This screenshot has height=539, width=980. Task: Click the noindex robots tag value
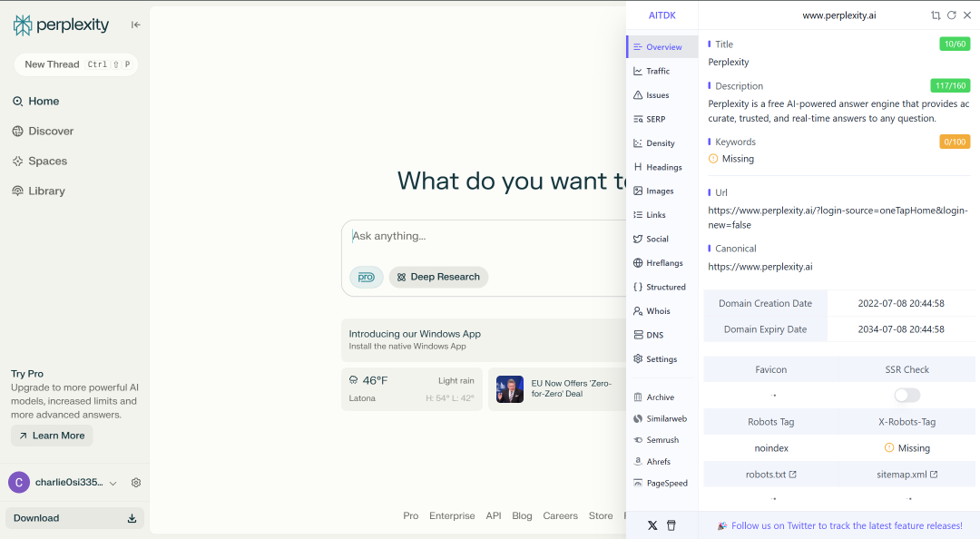click(x=771, y=448)
